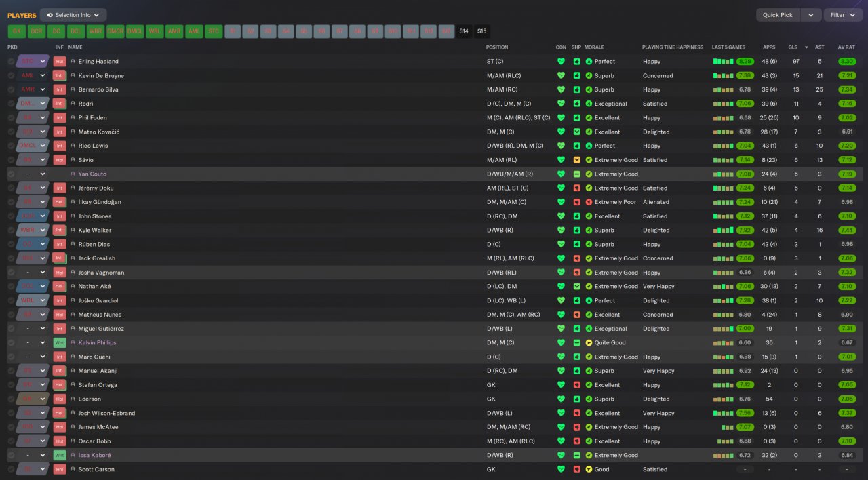Select the S14 substitute slot
Viewport: 868px width, 480px height.
point(464,31)
